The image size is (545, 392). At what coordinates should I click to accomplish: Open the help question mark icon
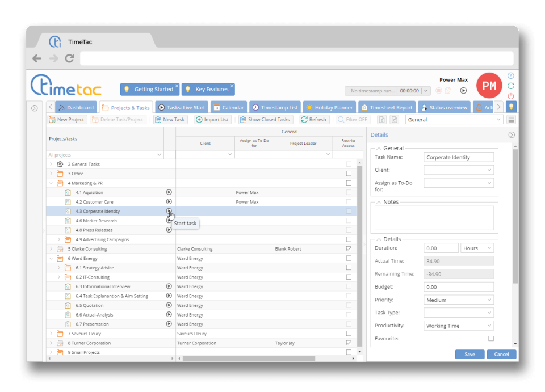pos(510,75)
